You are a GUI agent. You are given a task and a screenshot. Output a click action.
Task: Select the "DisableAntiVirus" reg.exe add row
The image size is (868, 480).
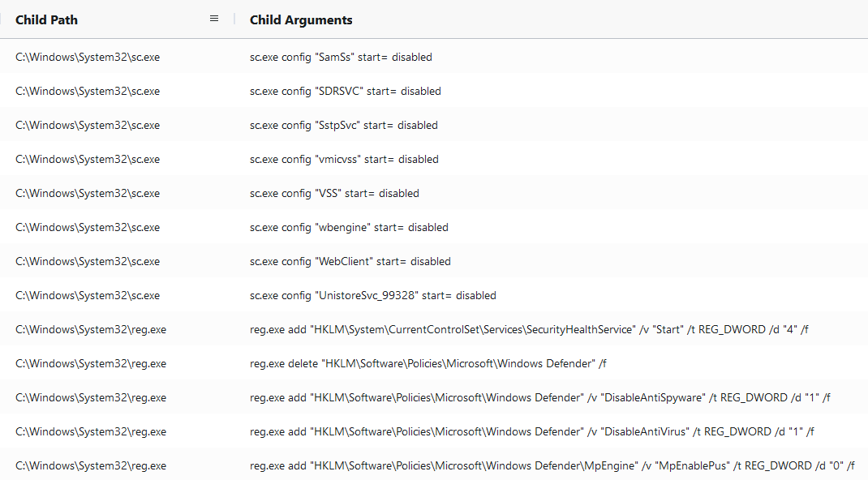click(434, 432)
